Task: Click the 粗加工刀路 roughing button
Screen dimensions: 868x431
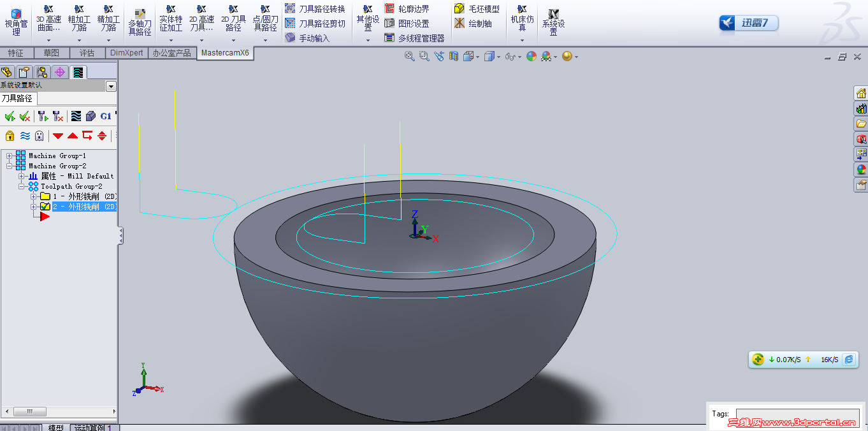Action: 78,18
